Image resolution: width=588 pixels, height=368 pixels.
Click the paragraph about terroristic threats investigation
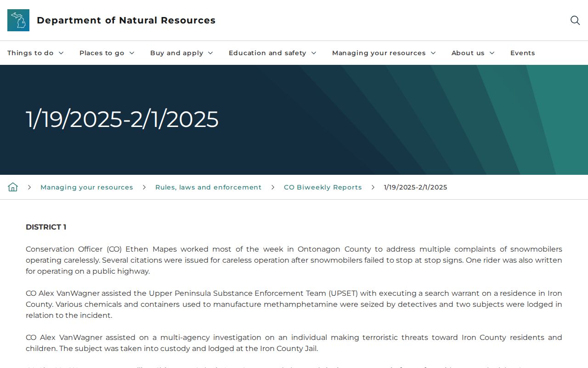294,343
